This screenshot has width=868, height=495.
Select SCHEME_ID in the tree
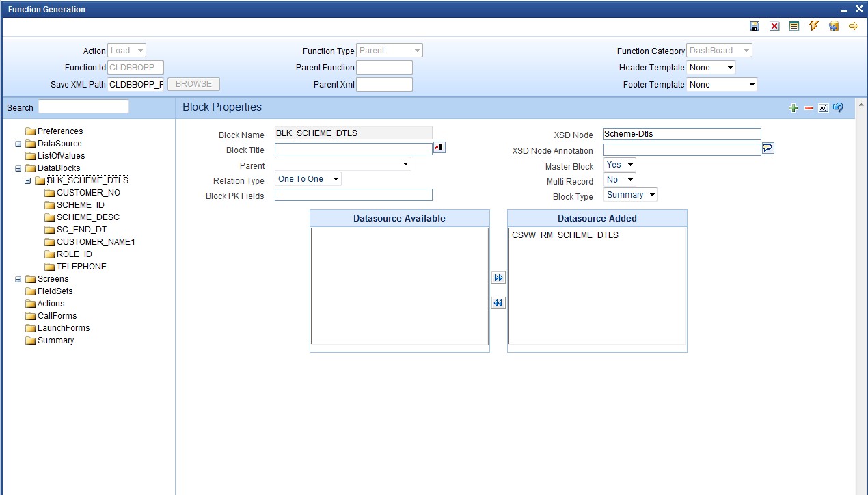pyautogui.click(x=81, y=205)
